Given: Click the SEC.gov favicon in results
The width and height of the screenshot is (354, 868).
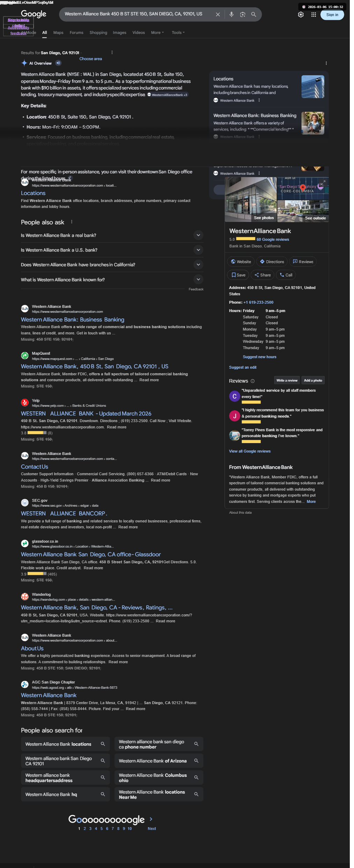Looking at the screenshot, I should click(25, 502).
